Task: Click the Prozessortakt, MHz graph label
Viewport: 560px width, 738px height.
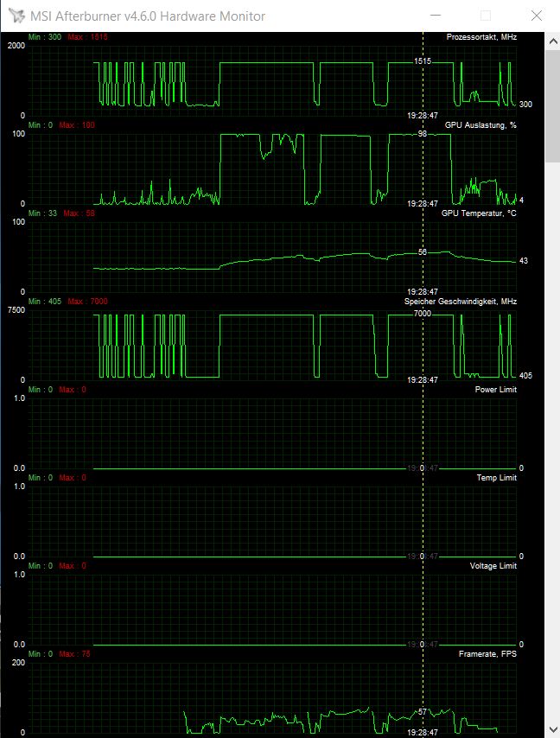Action: point(481,36)
